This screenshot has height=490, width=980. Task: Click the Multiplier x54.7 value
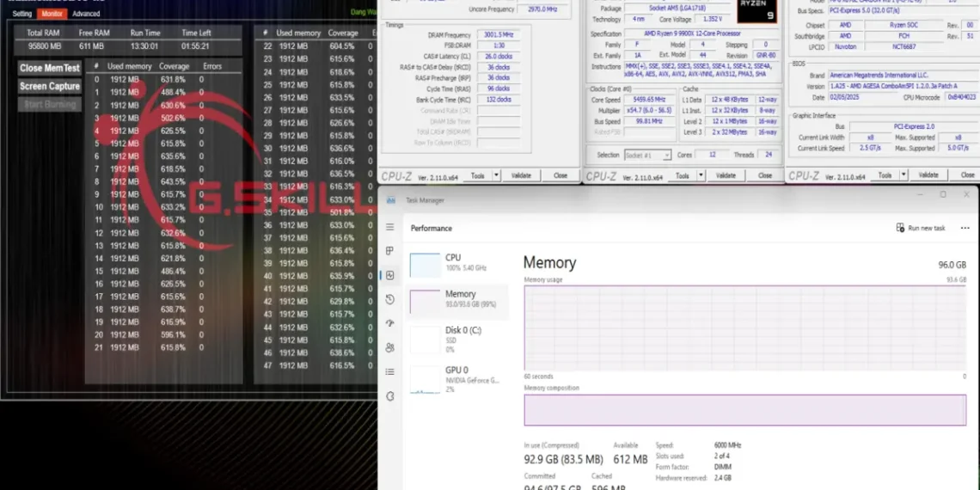click(650, 110)
